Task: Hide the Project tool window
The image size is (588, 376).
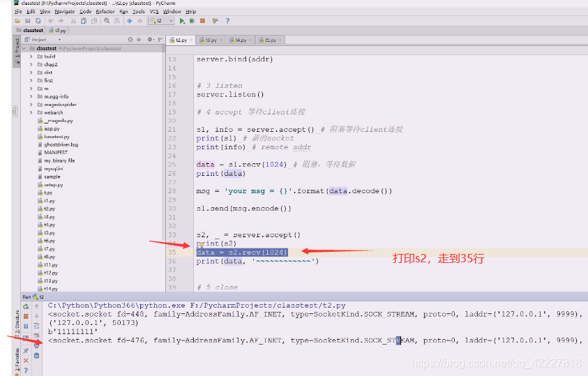Action: click(160, 39)
